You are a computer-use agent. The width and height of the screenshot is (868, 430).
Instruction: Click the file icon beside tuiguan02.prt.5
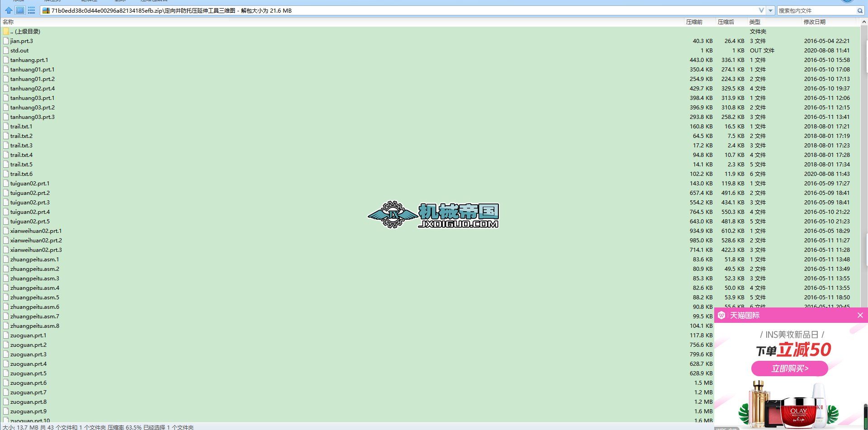tap(6, 221)
